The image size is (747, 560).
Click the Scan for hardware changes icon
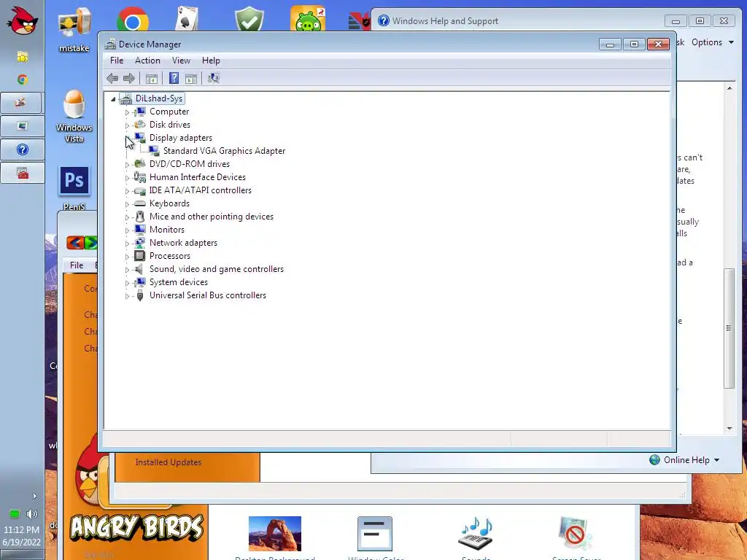coord(214,78)
